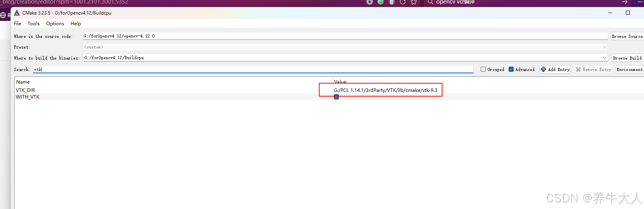Toggle the WITH_VTK value checkbox

click(336, 97)
